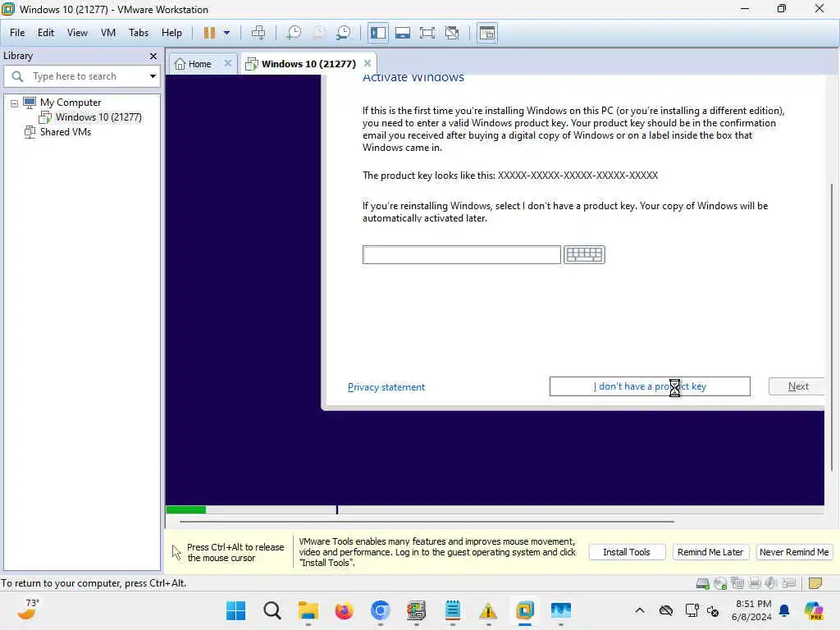Viewport: 840px width, 630px height.
Task: Open the View menu
Action: [x=77, y=33]
